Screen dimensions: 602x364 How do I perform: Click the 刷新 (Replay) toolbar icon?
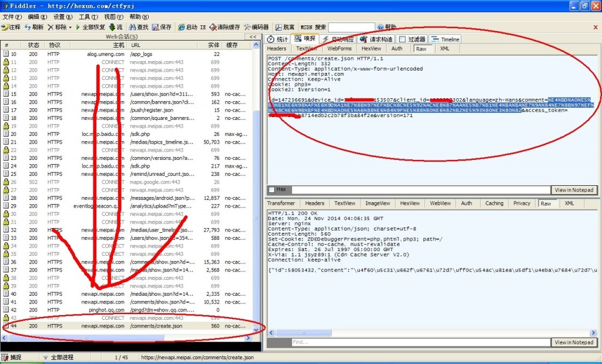(28, 27)
